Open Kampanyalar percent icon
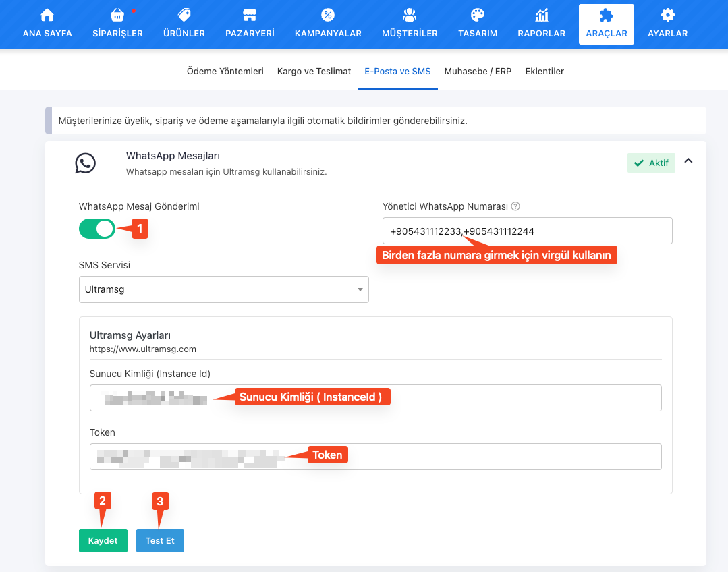The height and width of the screenshot is (572, 728). pyautogui.click(x=328, y=16)
